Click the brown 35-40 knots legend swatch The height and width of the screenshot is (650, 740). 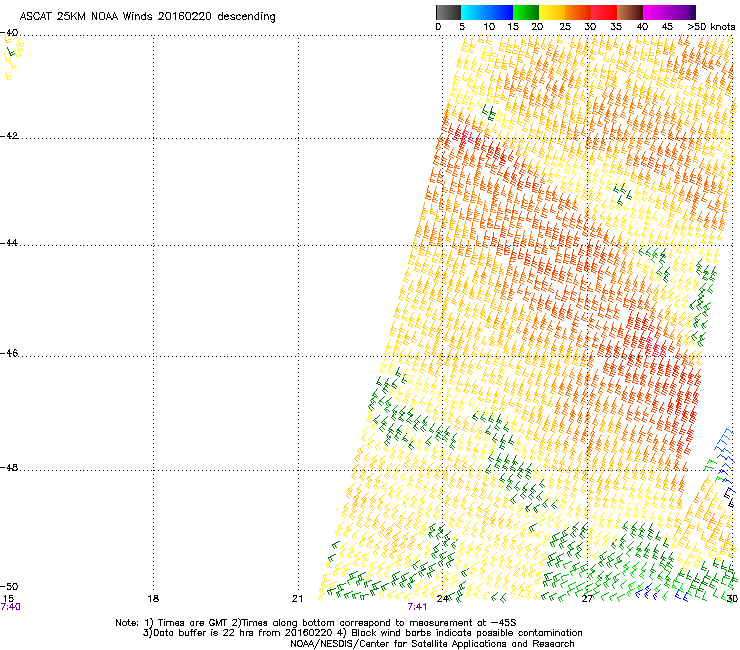click(x=630, y=12)
